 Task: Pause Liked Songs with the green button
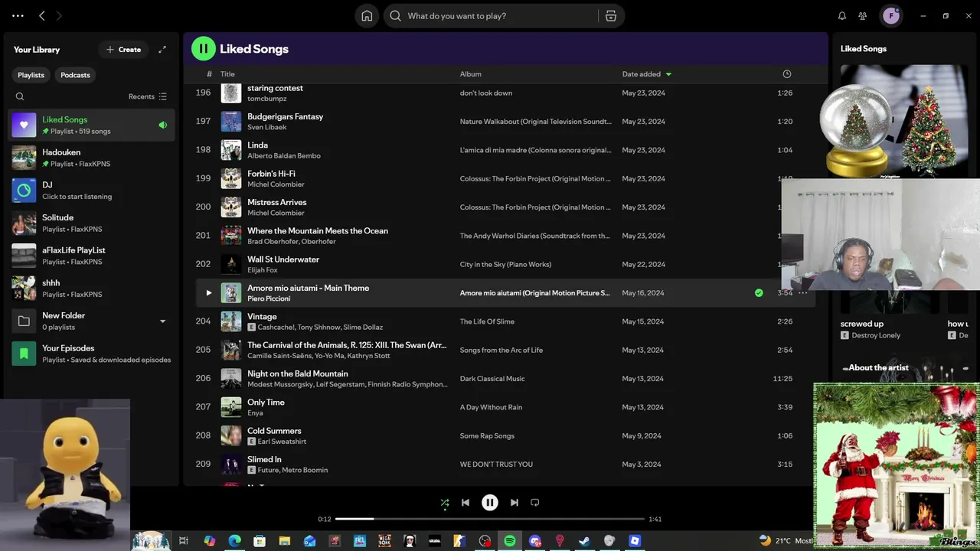(x=204, y=49)
